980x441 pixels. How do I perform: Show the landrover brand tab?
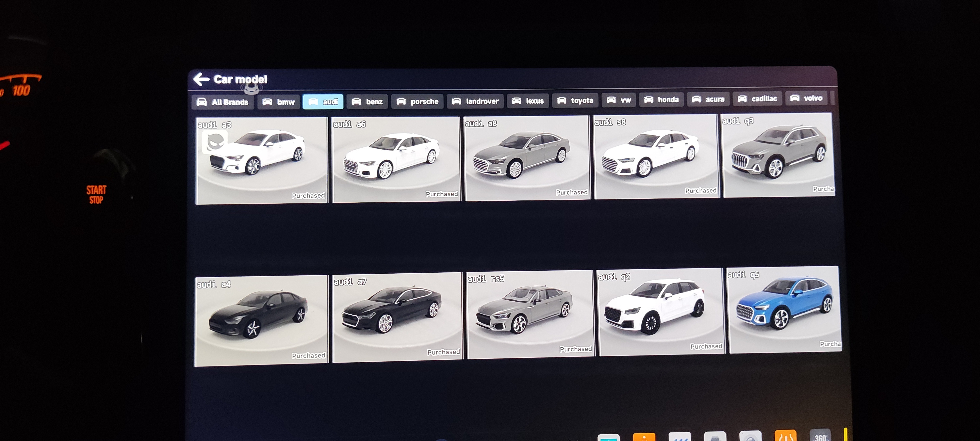475,101
